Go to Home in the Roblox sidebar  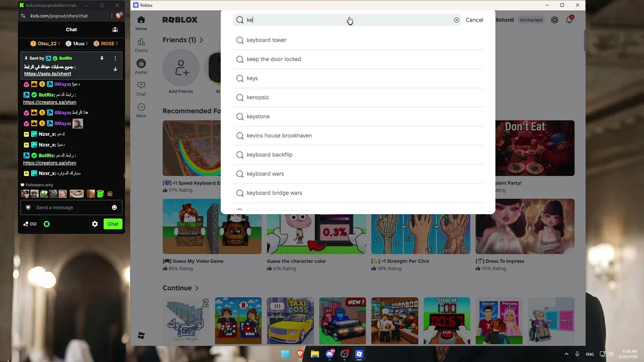[x=141, y=23]
